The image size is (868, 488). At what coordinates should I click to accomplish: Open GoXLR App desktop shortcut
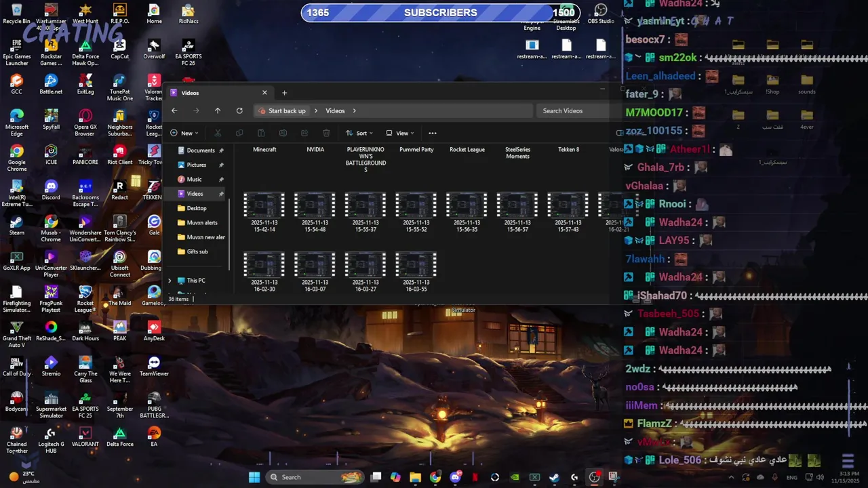click(x=16, y=260)
